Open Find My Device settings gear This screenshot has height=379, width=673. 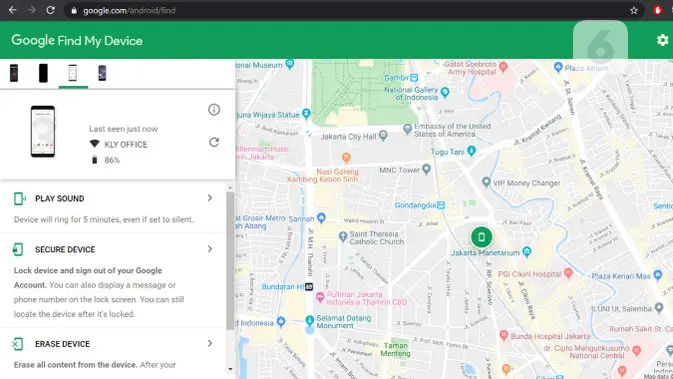[662, 40]
